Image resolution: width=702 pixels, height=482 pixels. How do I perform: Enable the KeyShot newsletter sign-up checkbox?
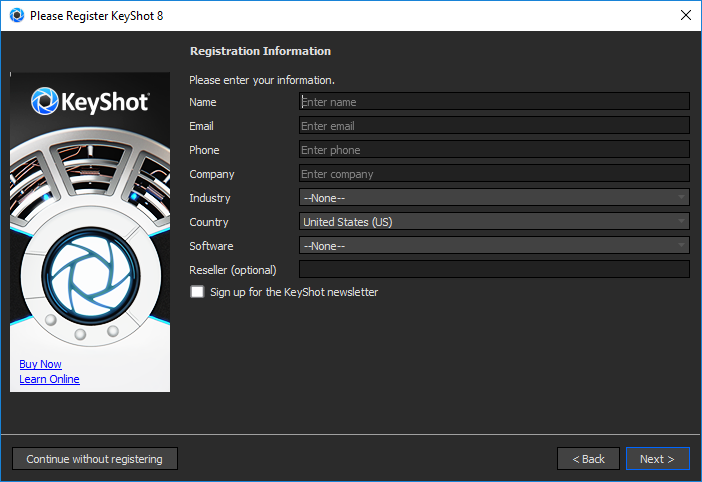click(x=197, y=292)
